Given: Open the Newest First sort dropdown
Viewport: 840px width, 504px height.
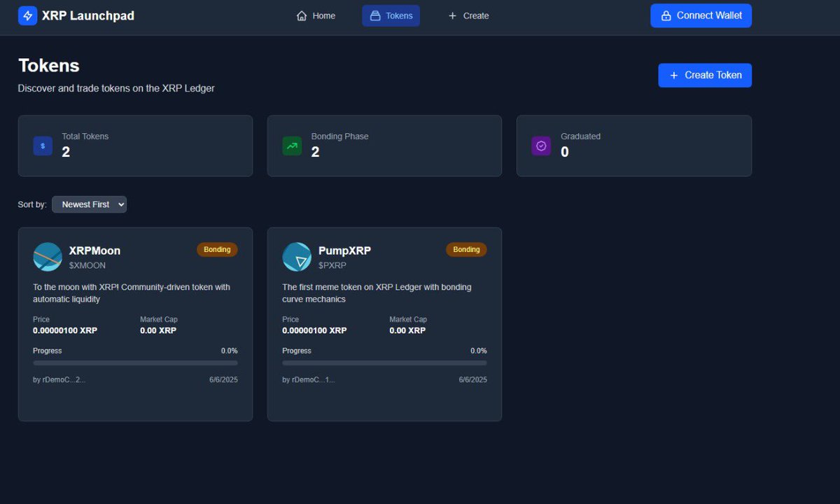Looking at the screenshot, I should pyautogui.click(x=89, y=204).
